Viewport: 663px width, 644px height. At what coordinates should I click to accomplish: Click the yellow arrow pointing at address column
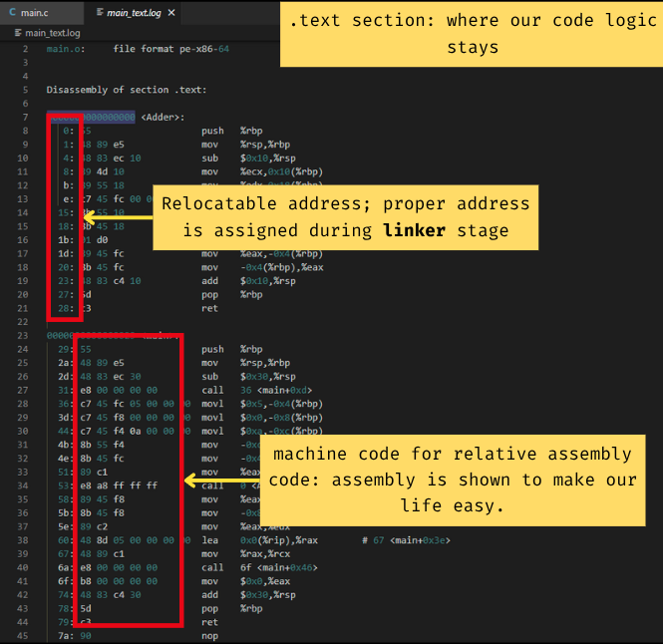[115, 216]
